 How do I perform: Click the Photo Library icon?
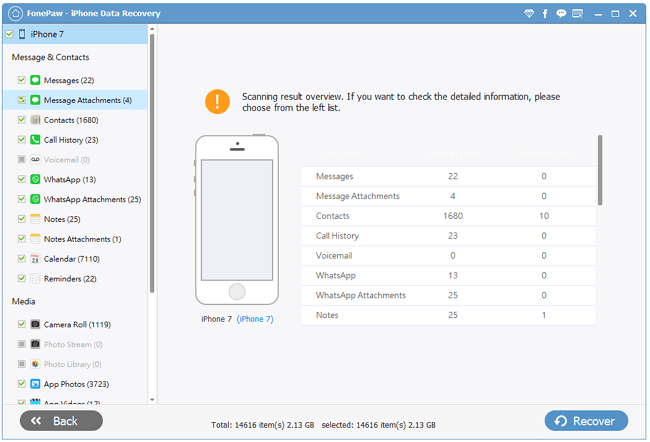click(35, 364)
